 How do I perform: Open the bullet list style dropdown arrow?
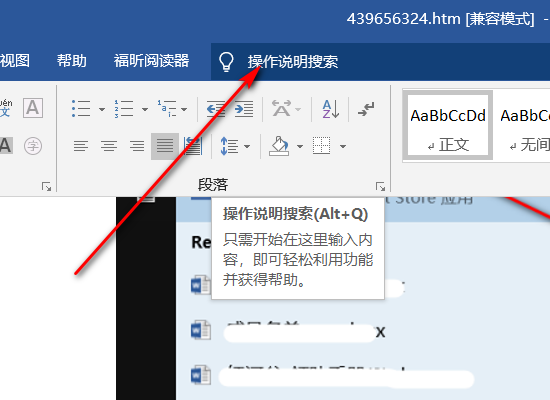(102, 109)
